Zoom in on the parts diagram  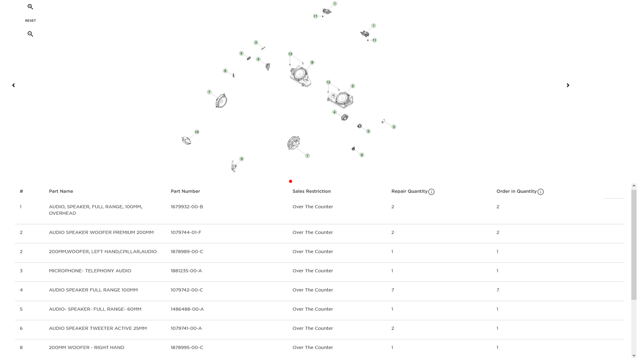30,7
